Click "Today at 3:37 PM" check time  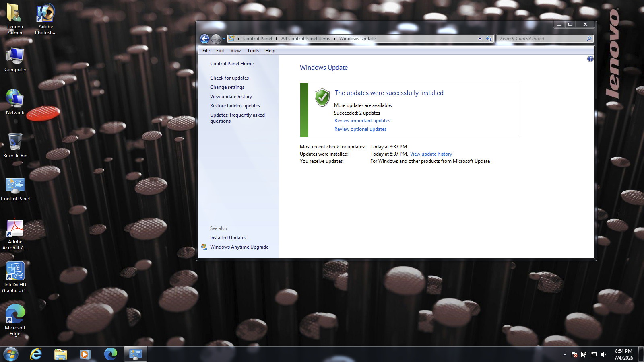(388, 147)
